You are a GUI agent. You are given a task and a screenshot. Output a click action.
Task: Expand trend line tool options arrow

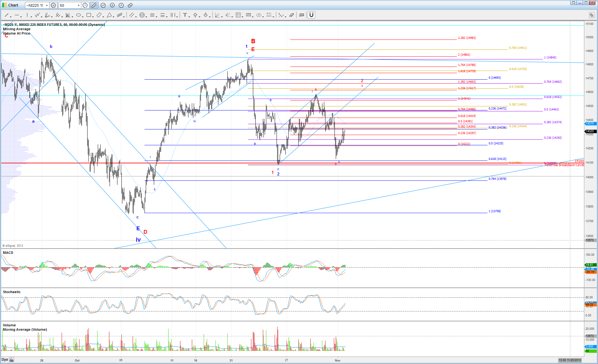pyautogui.click(x=11, y=16)
